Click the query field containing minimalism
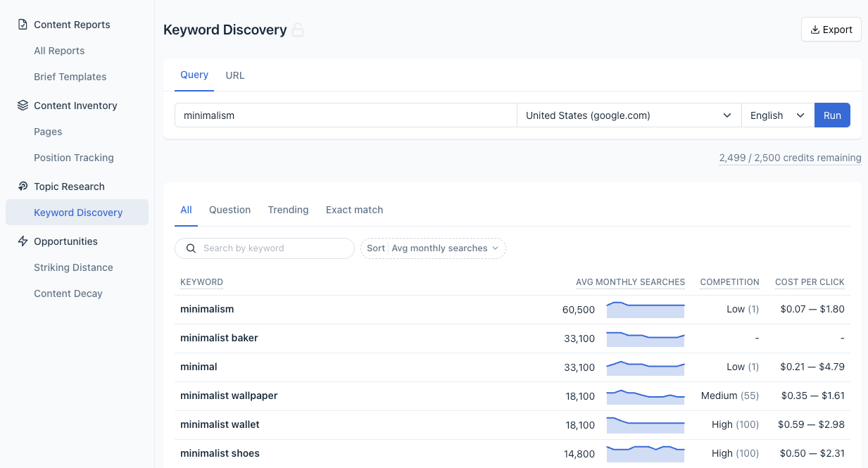Image resolution: width=868 pixels, height=468 pixels. point(346,115)
